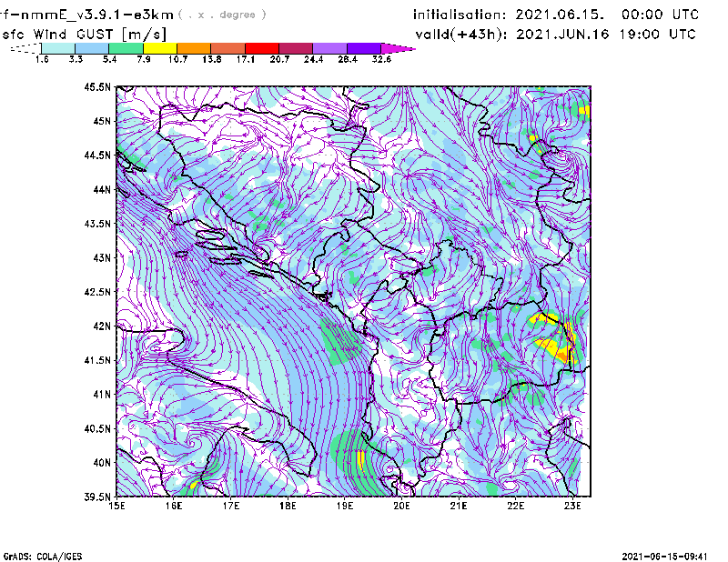Screen dimensions: 728x562
Task: Click latitude label 41N
Action: tap(102, 395)
